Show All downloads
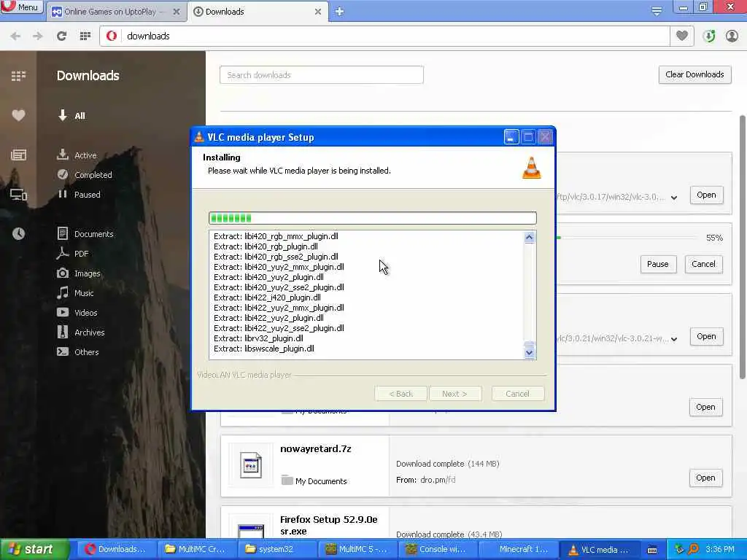The height and width of the screenshot is (560, 747). (71, 116)
